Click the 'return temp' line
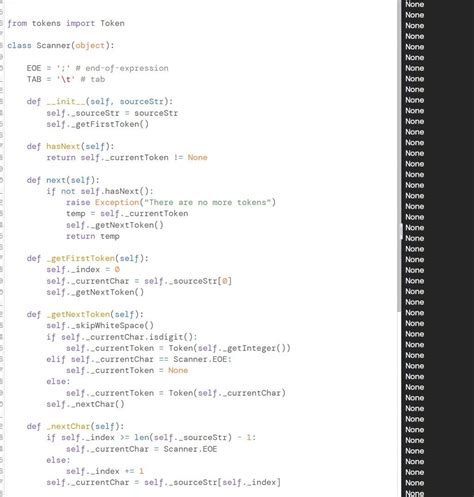474x497 pixels. pos(93,236)
